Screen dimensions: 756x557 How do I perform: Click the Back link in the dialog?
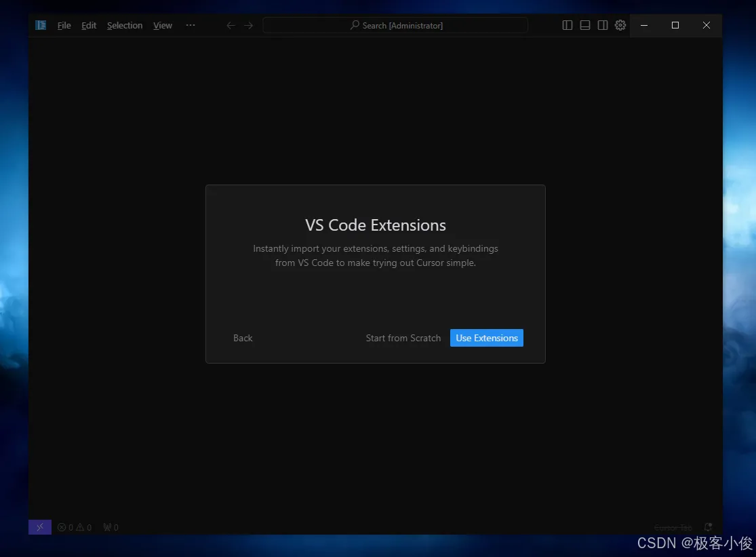click(243, 338)
